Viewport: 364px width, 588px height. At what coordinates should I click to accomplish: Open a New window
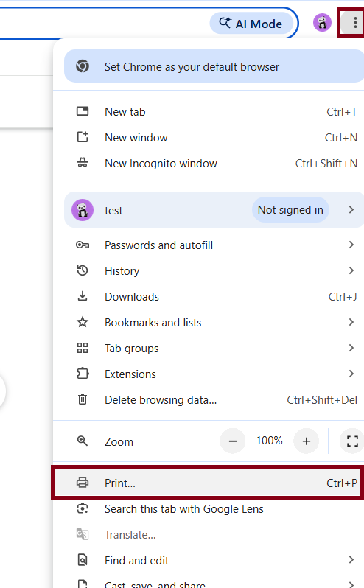209,138
